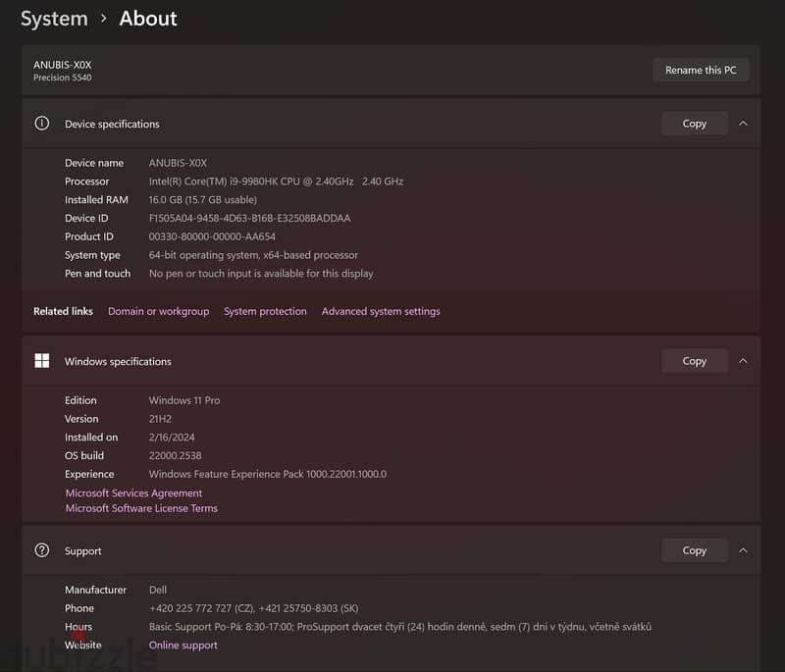Screen dimensions: 785x672
Task: Select the Device specifications header text
Action: 112,124
